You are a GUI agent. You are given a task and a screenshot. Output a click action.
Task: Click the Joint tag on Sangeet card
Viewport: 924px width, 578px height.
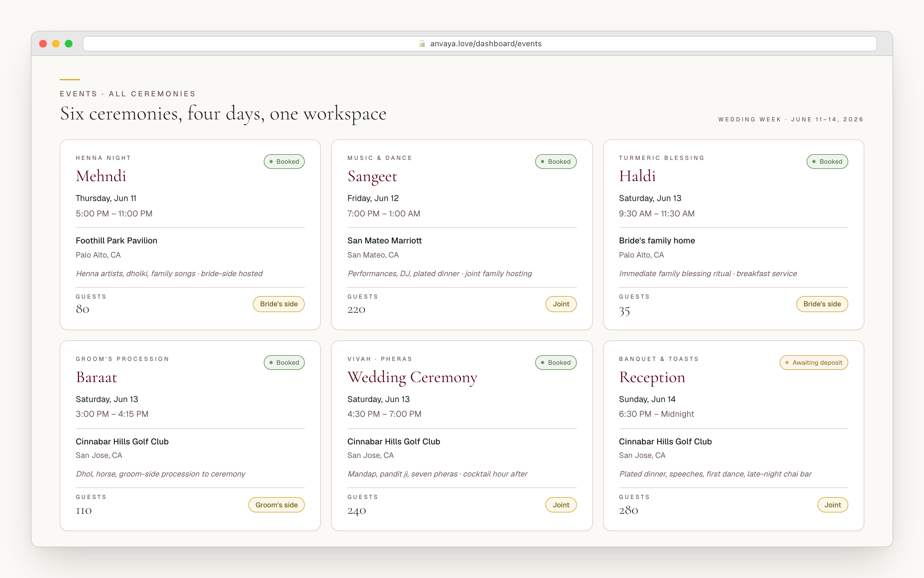561,304
